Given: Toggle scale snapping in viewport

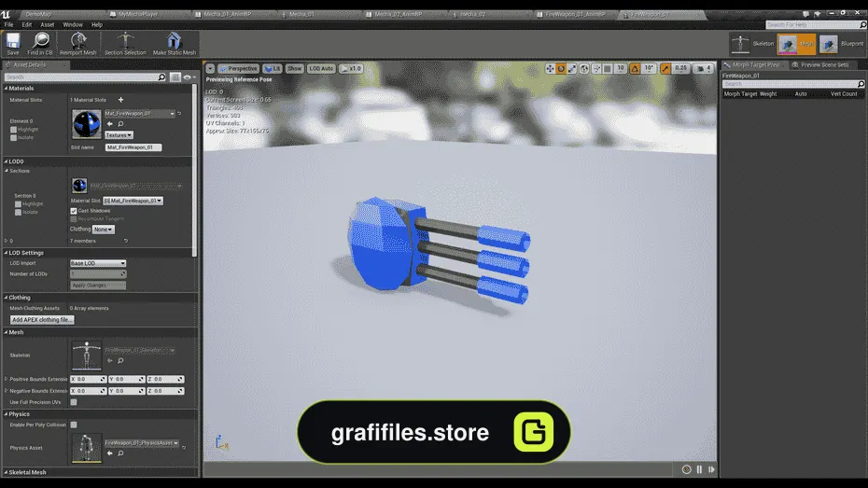Looking at the screenshot, I should tap(665, 69).
